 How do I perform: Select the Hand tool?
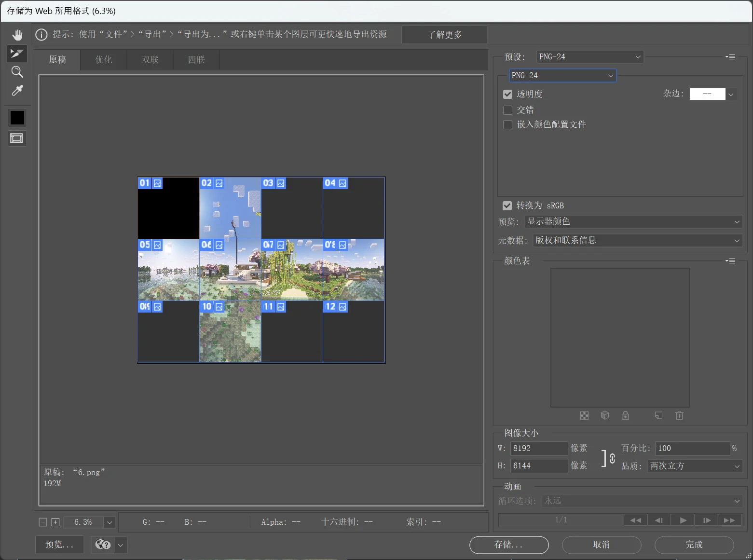(x=17, y=35)
